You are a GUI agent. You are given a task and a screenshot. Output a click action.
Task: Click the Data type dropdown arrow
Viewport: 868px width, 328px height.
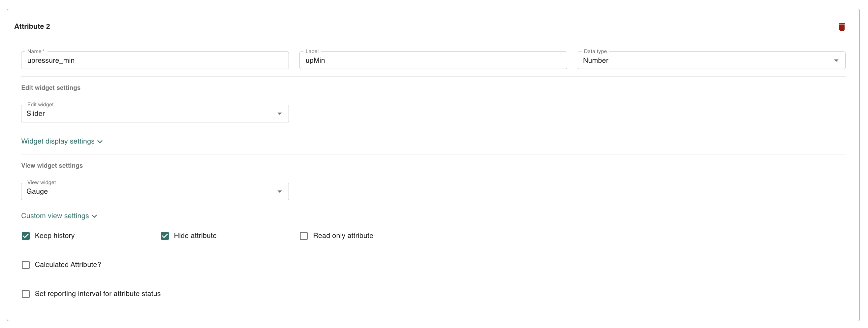pyautogui.click(x=836, y=61)
